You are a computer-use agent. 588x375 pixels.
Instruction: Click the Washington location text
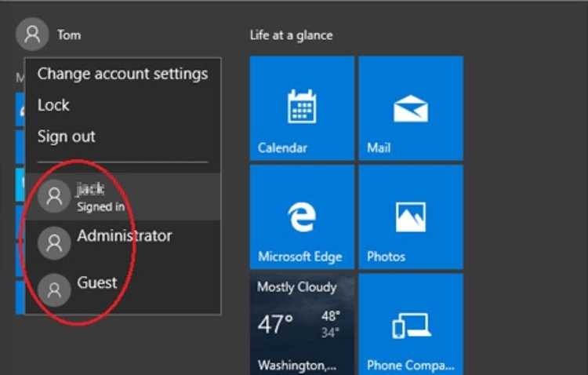click(297, 365)
